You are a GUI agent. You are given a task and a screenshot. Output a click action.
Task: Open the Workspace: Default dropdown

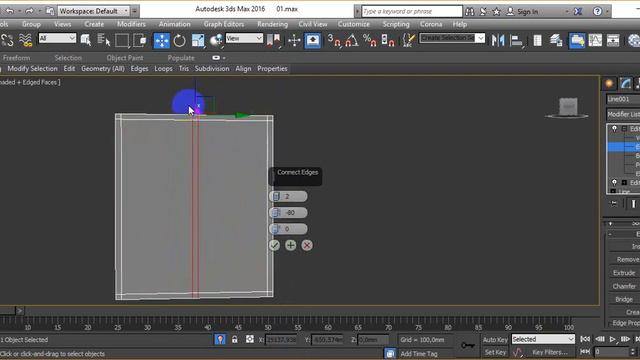click(93, 11)
